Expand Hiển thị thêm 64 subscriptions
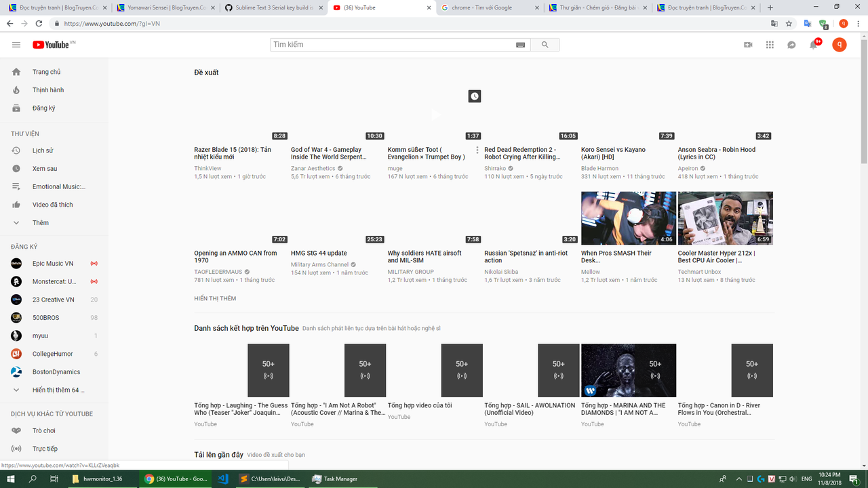This screenshot has width=868, height=488. click(54, 390)
